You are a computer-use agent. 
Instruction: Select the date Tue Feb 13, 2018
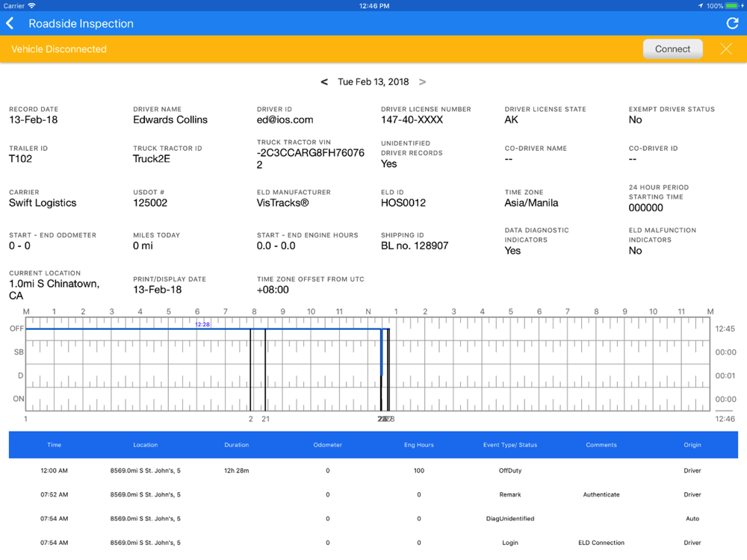[373, 82]
